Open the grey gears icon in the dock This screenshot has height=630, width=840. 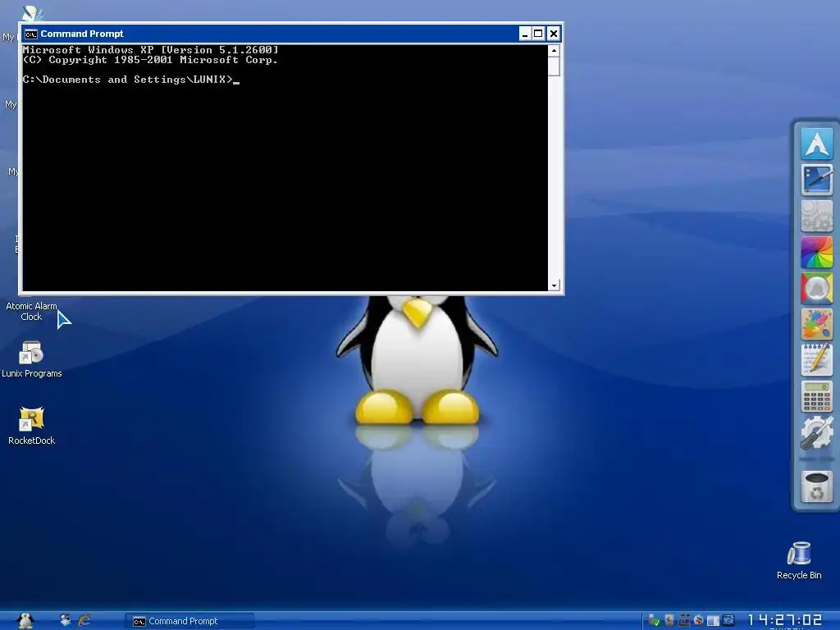pos(816,216)
